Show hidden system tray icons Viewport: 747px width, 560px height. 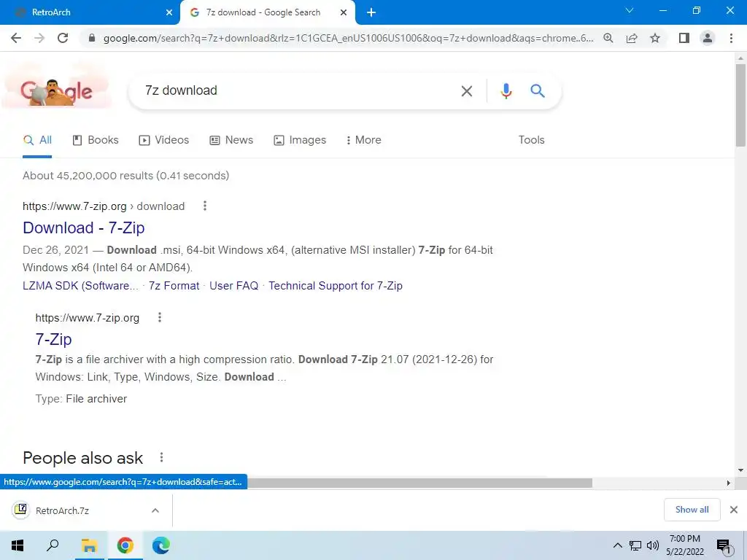coord(617,545)
